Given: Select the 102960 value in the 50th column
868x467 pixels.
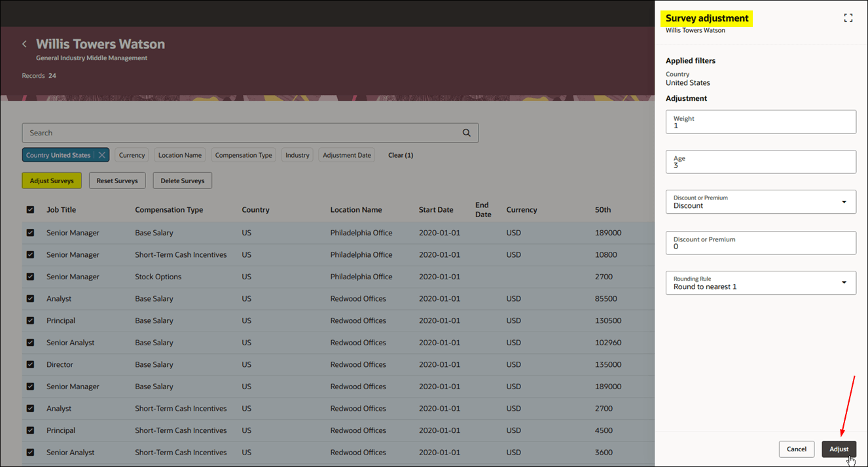Looking at the screenshot, I should click(608, 343).
